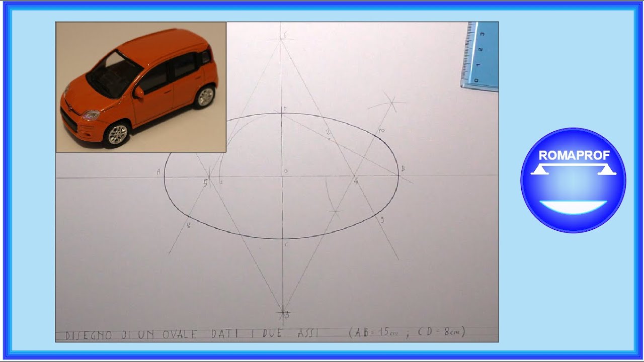This screenshot has width=644, height=362.
Task: Click the ROMAPROF round blue logo
Action: click(x=573, y=180)
